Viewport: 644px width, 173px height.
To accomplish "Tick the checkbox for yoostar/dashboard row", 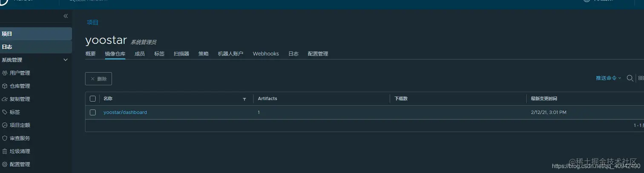I will (x=93, y=112).
